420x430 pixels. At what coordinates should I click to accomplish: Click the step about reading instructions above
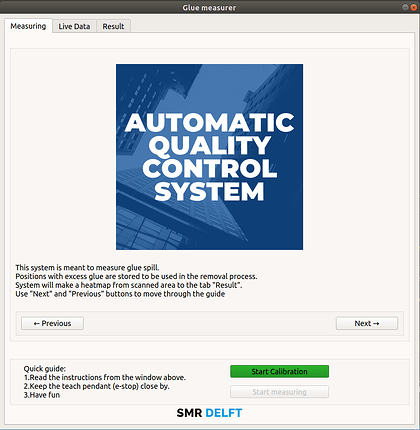(105, 377)
